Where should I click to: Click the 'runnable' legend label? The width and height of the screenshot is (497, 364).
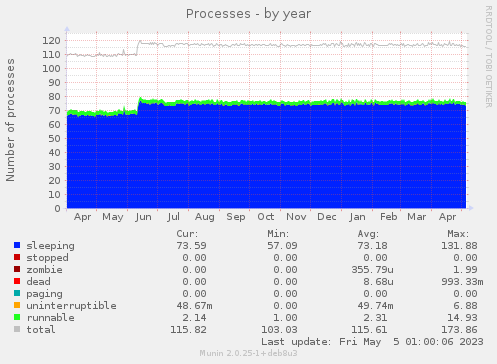pyautogui.click(x=50, y=318)
